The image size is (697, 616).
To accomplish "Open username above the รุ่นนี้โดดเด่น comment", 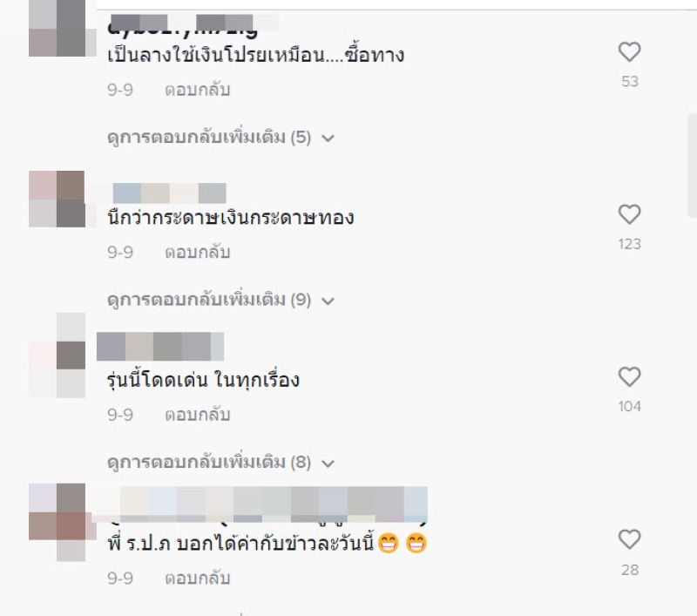I will pos(160,346).
